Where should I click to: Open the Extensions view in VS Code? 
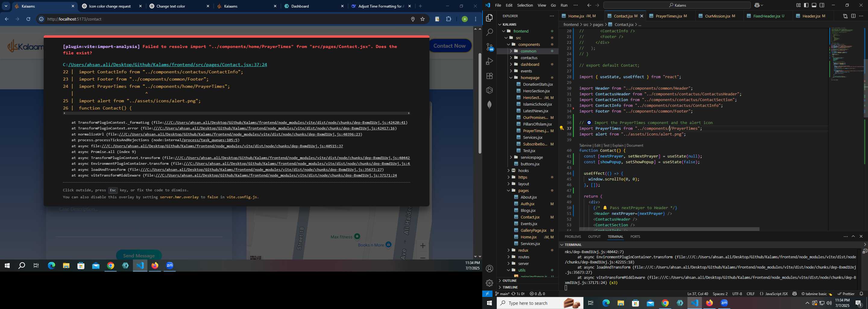pyautogui.click(x=489, y=76)
